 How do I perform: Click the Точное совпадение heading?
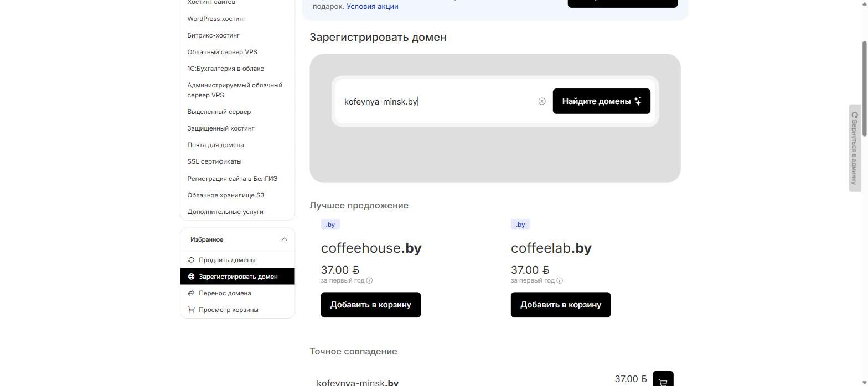pos(354,352)
